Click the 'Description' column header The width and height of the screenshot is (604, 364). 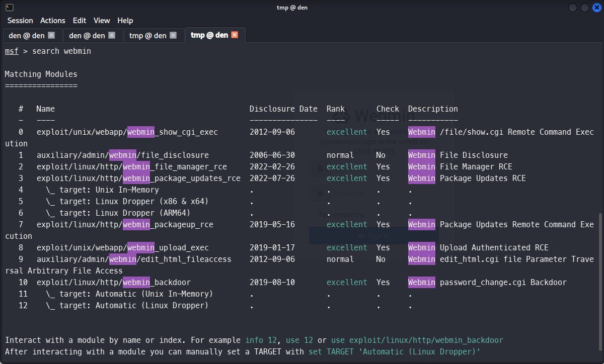pyautogui.click(x=433, y=109)
